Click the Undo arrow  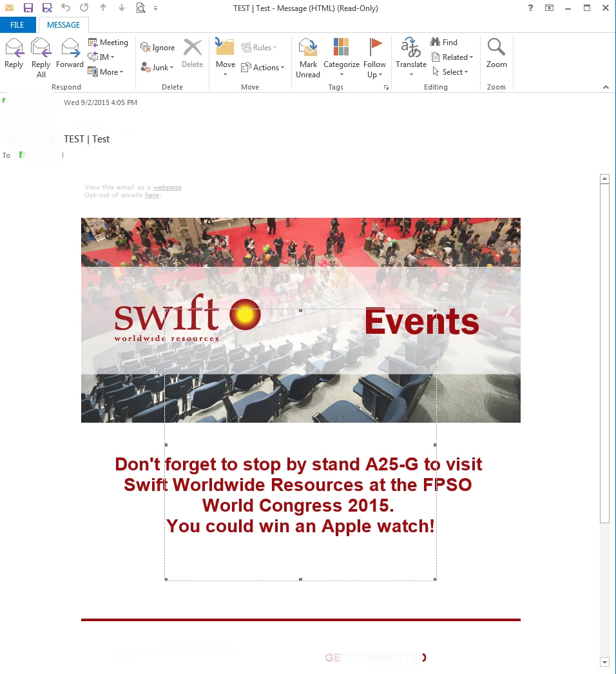point(65,7)
